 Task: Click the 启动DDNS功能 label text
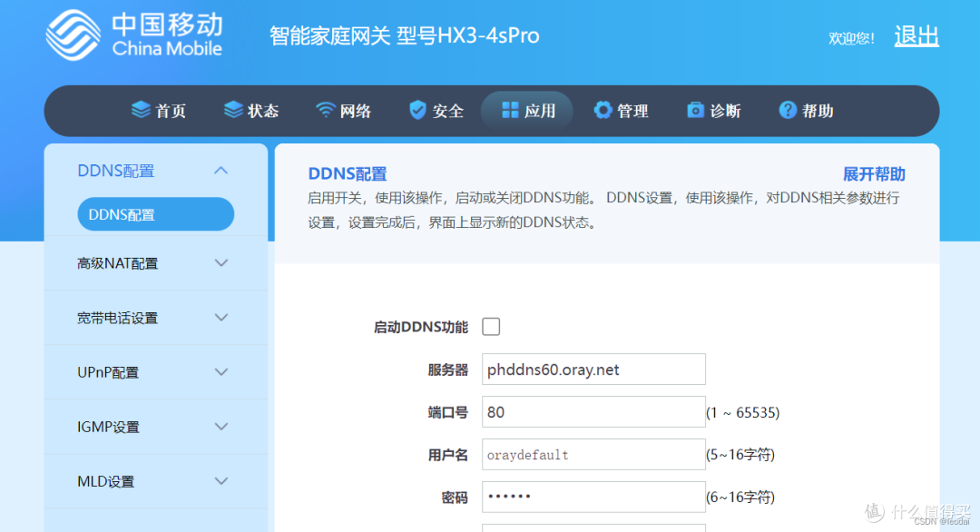pos(421,327)
